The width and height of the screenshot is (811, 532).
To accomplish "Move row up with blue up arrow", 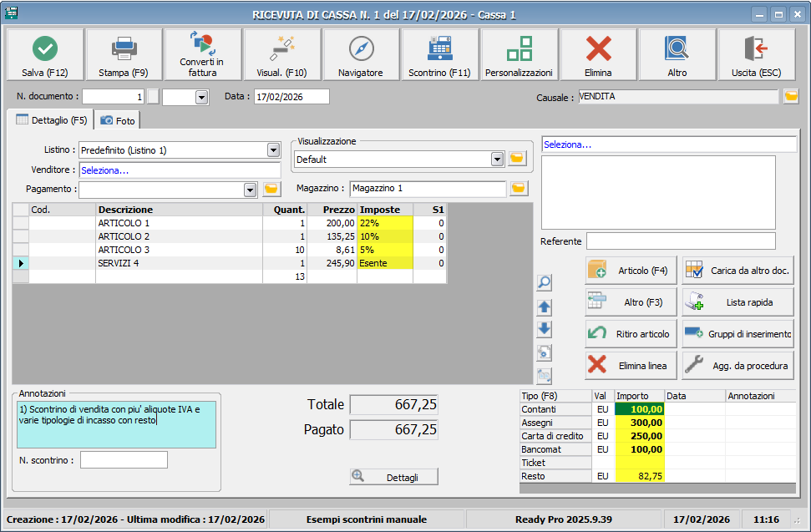I will pos(545,307).
